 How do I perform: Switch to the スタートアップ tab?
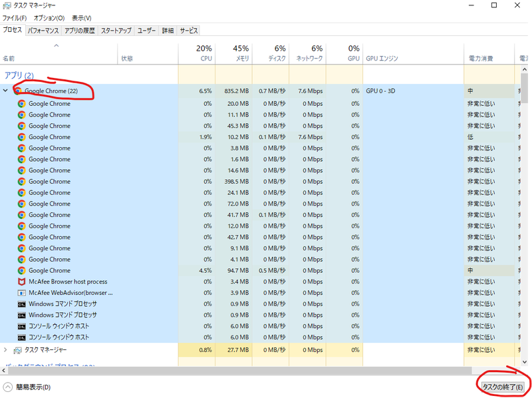(x=116, y=31)
